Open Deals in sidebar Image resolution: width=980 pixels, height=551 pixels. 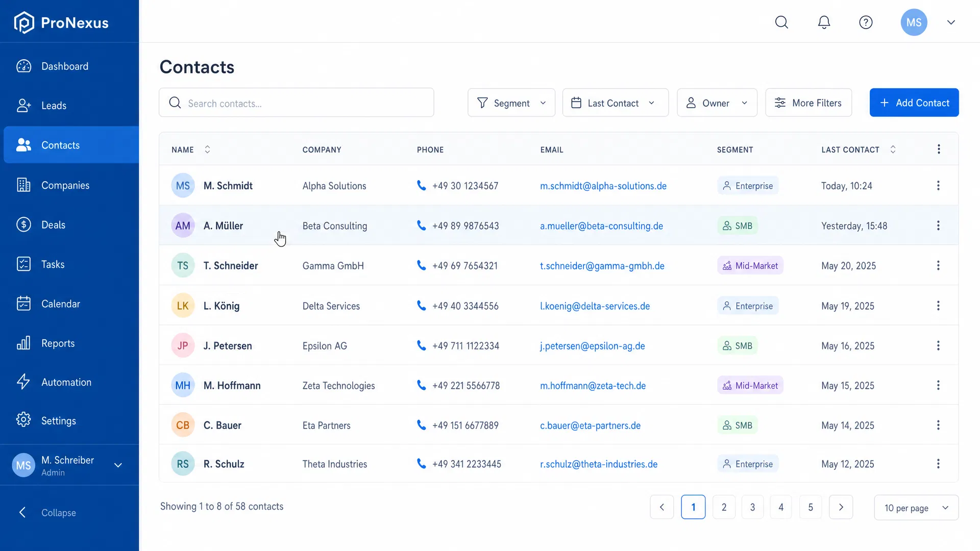[x=69, y=224]
